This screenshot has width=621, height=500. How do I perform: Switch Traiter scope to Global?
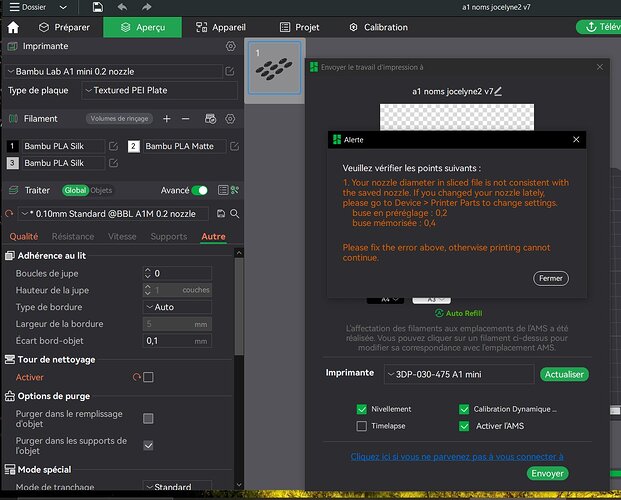75,190
